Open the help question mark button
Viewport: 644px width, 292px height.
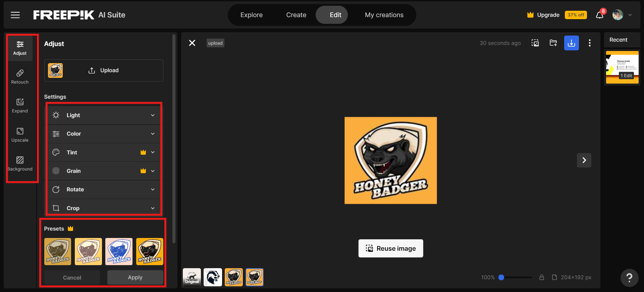(629, 278)
